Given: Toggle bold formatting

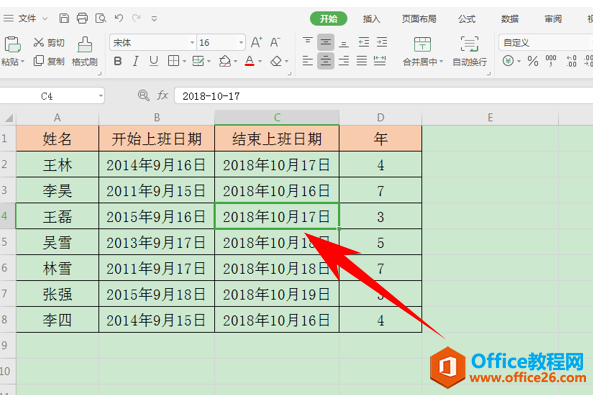Looking at the screenshot, I should coord(118,61).
